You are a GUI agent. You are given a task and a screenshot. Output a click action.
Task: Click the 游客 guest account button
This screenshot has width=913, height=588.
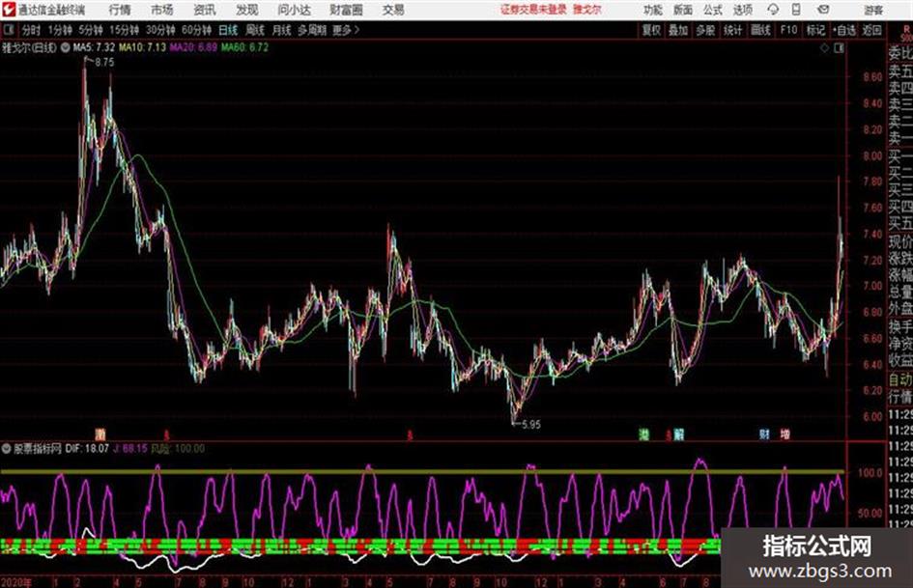[872, 10]
